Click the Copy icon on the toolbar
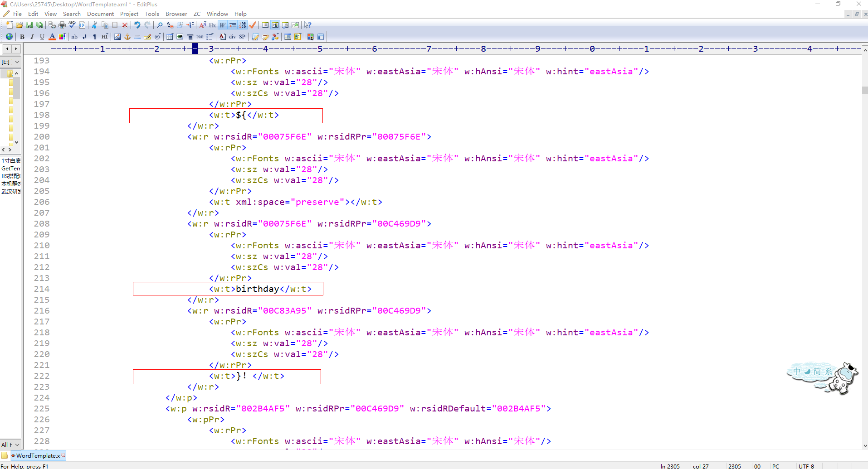 point(105,25)
